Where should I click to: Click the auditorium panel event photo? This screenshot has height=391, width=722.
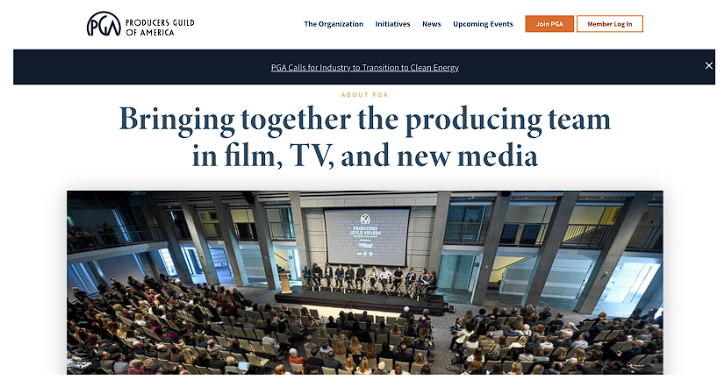pyautogui.click(x=365, y=282)
